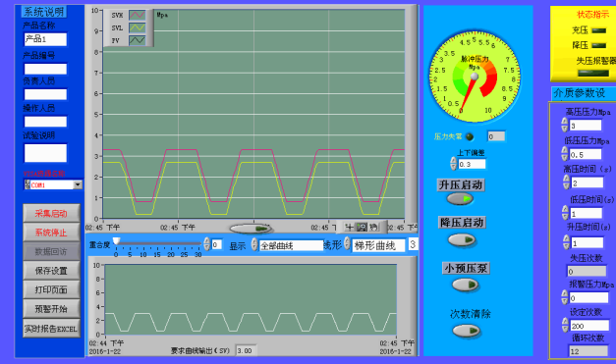Toggle the 次数清除 oval switch
616x364 pixels.
pyautogui.click(x=467, y=331)
